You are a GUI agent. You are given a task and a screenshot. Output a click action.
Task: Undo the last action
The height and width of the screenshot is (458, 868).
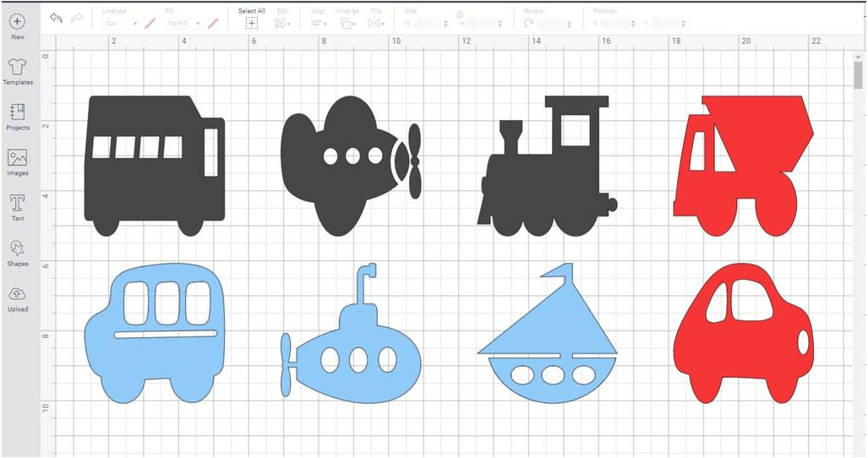(x=56, y=18)
